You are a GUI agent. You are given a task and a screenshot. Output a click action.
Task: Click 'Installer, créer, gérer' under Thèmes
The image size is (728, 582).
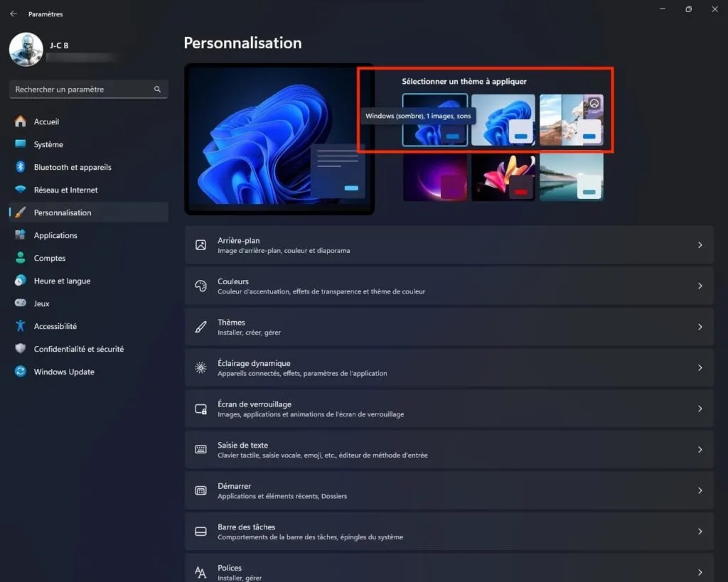tap(250, 333)
